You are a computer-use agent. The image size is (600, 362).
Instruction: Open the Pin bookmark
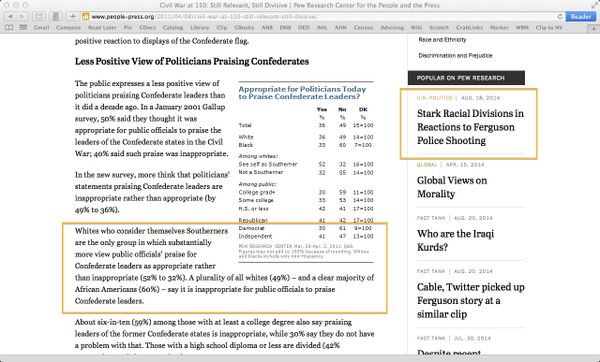pos(128,28)
